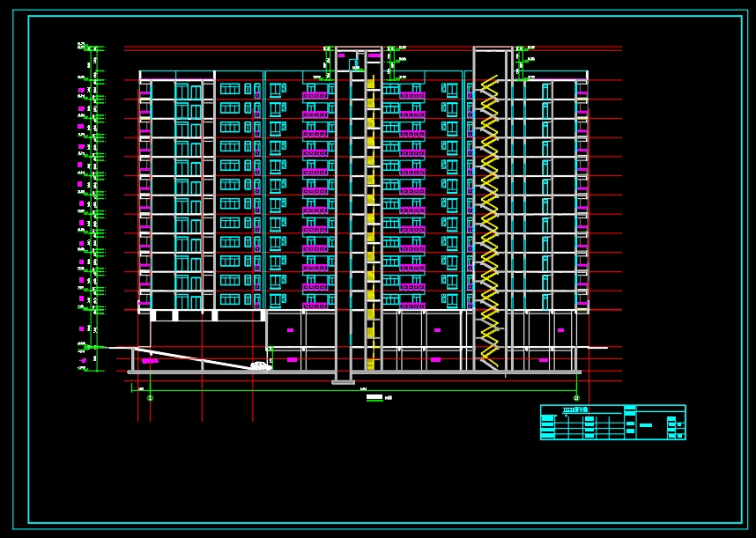Viewport: 756px width, 538px height.
Task: Select the right green grid axis bubble
Action: 576,398
